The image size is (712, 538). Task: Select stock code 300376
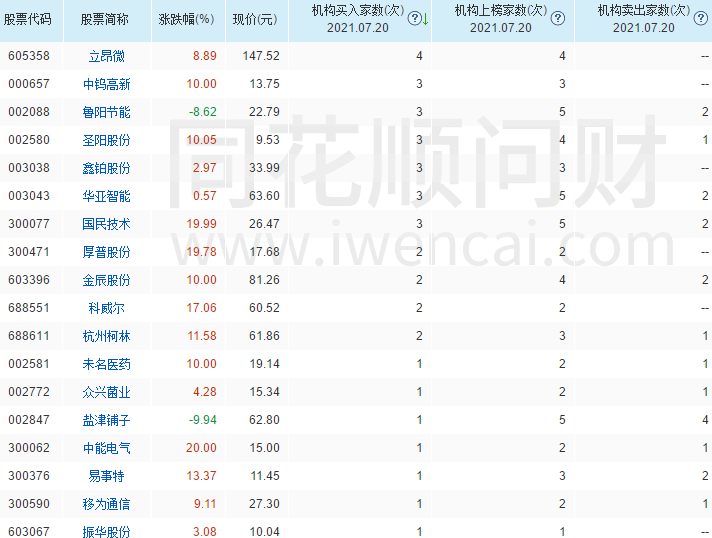coord(29,476)
